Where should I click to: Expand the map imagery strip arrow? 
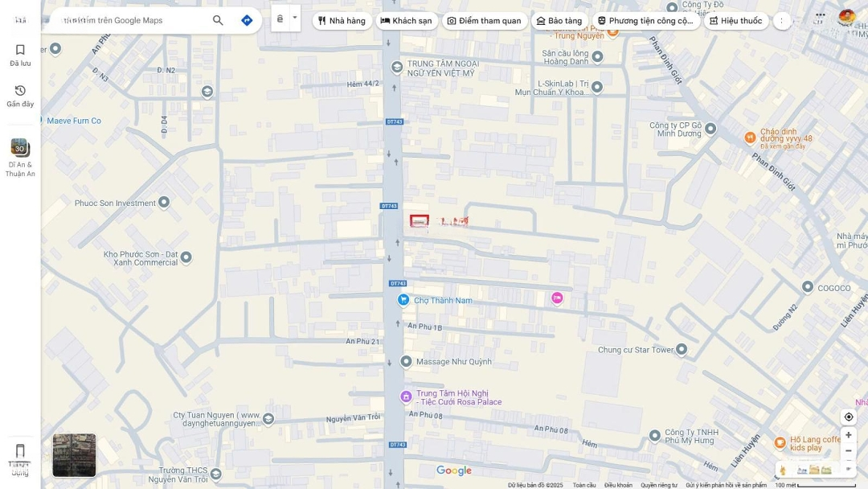[x=848, y=470]
